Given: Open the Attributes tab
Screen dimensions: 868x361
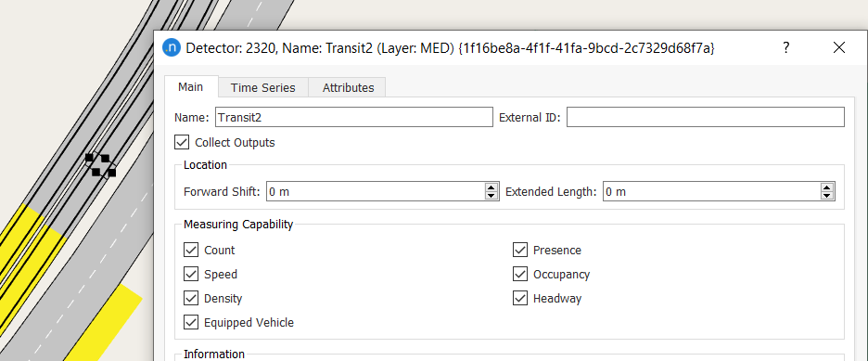Looking at the screenshot, I should point(348,87).
